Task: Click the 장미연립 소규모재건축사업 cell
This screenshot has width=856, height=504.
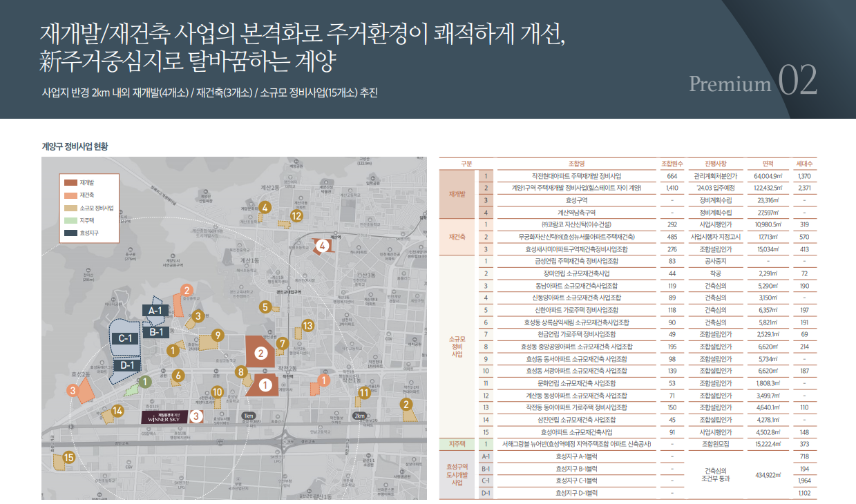Action: (x=576, y=273)
